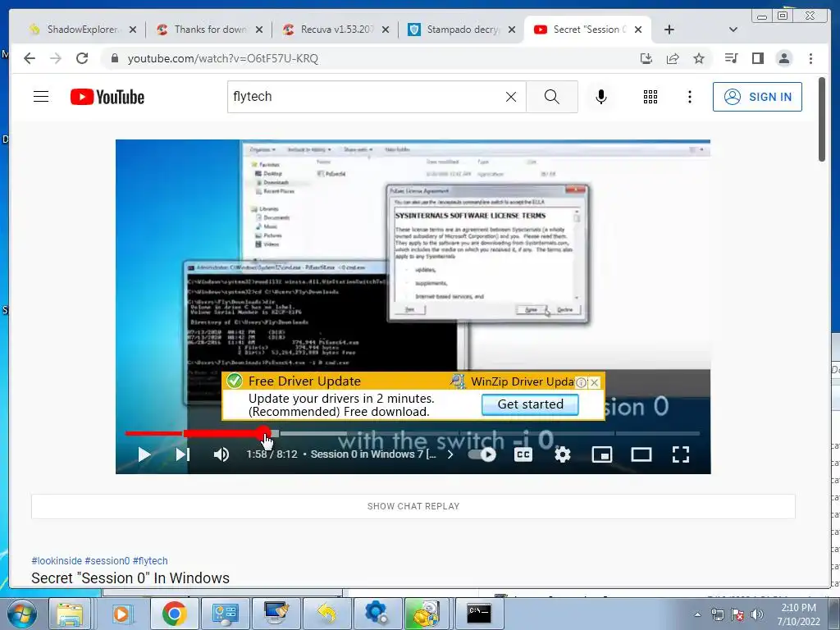Expand the chapter title arrow
Viewport: 840px width, 630px height.
[450, 454]
